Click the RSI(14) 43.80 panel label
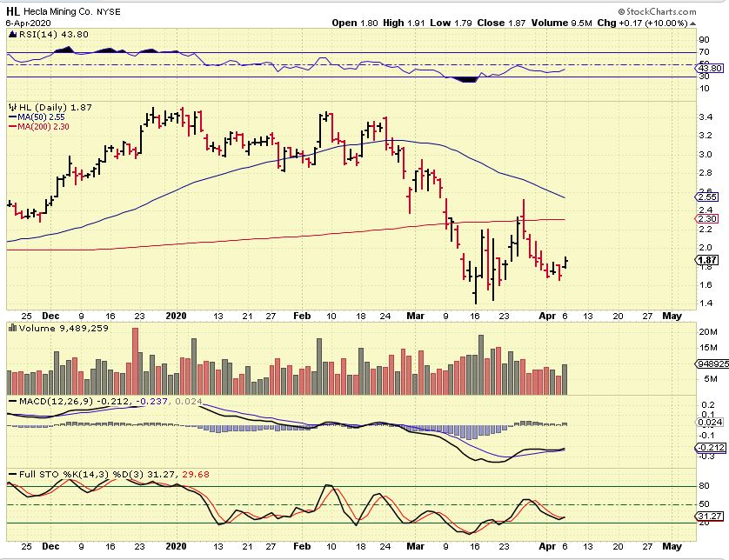729x560 pixels. click(53, 35)
